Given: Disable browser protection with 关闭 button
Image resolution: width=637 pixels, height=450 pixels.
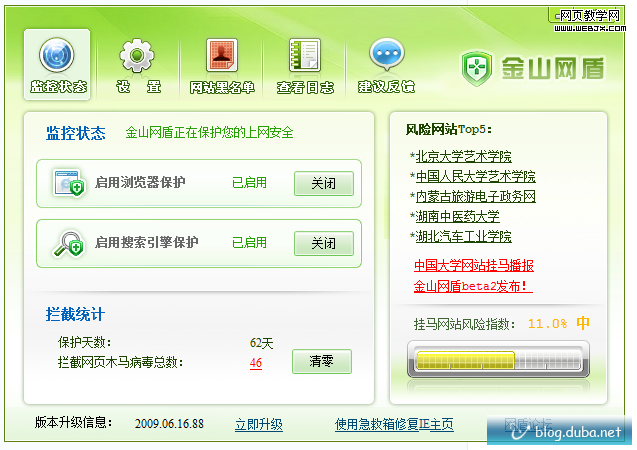Looking at the screenshot, I should pyautogui.click(x=323, y=184).
